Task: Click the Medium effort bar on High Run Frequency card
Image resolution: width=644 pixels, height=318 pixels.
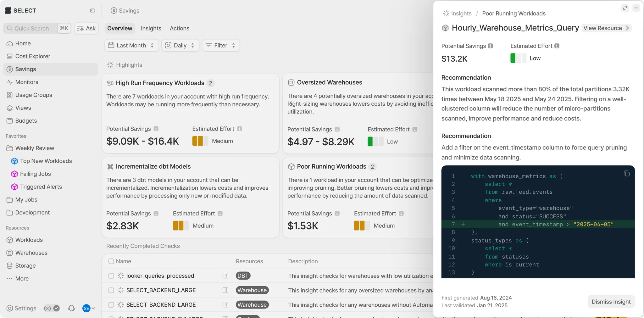Action: [x=200, y=141]
